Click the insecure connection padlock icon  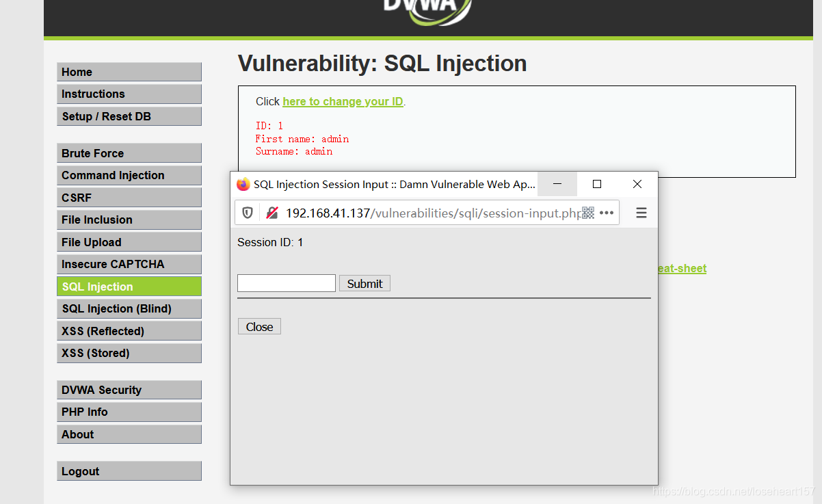click(272, 213)
